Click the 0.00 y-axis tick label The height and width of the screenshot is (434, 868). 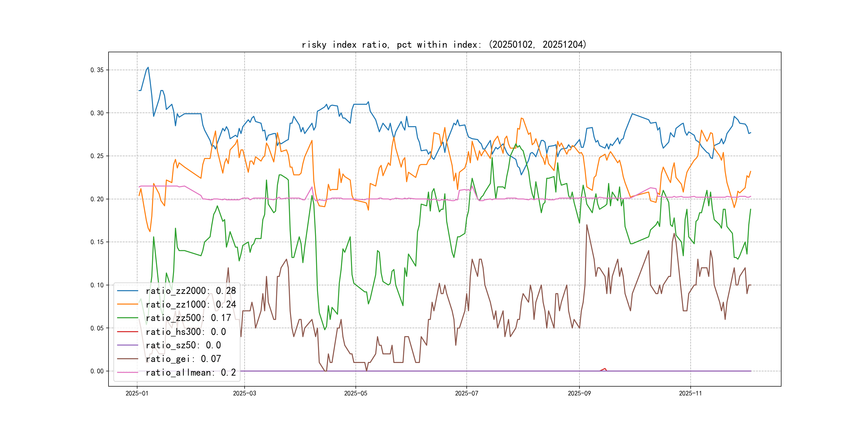[x=97, y=371]
